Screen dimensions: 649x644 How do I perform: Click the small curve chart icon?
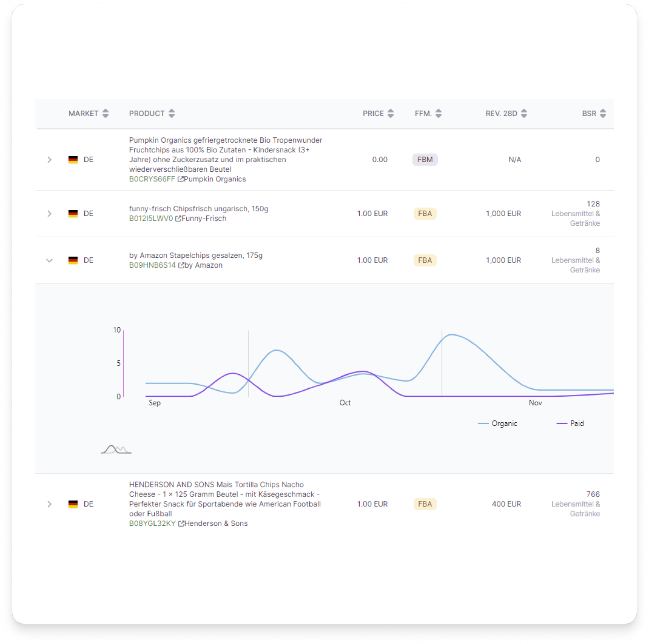116,449
